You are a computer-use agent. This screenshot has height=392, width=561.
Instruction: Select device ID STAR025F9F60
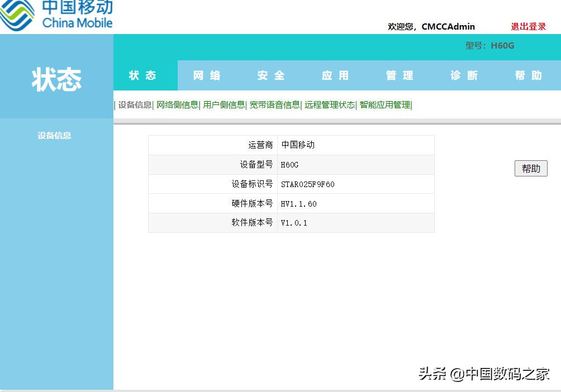tap(308, 184)
